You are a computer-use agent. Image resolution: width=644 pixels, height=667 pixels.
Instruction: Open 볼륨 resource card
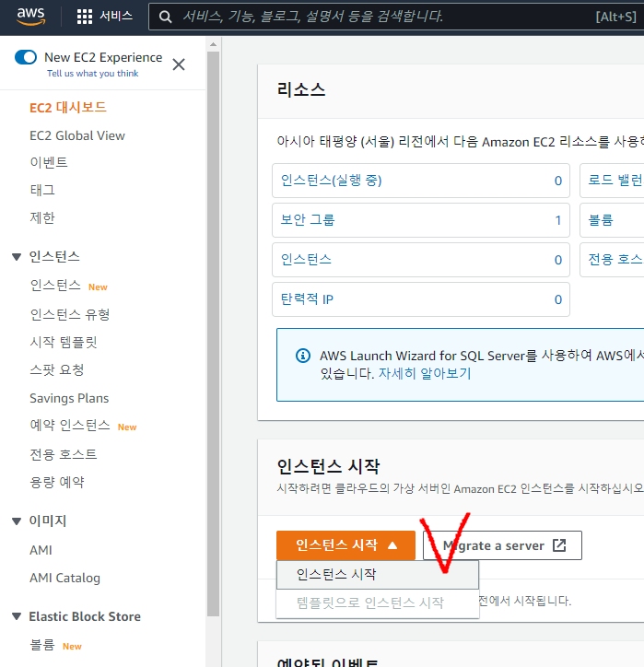tap(612, 220)
